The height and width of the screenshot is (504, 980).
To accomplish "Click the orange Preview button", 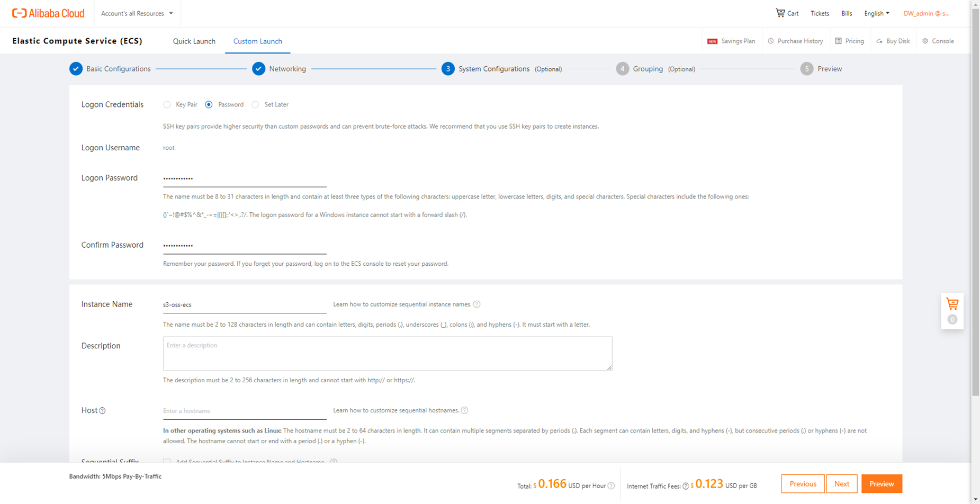I will click(x=882, y=484).
